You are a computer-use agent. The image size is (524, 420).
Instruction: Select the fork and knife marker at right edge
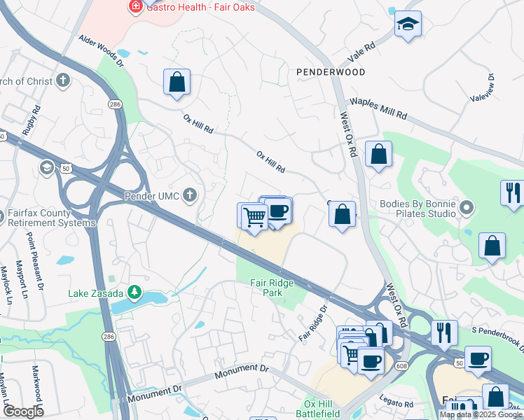513,195
